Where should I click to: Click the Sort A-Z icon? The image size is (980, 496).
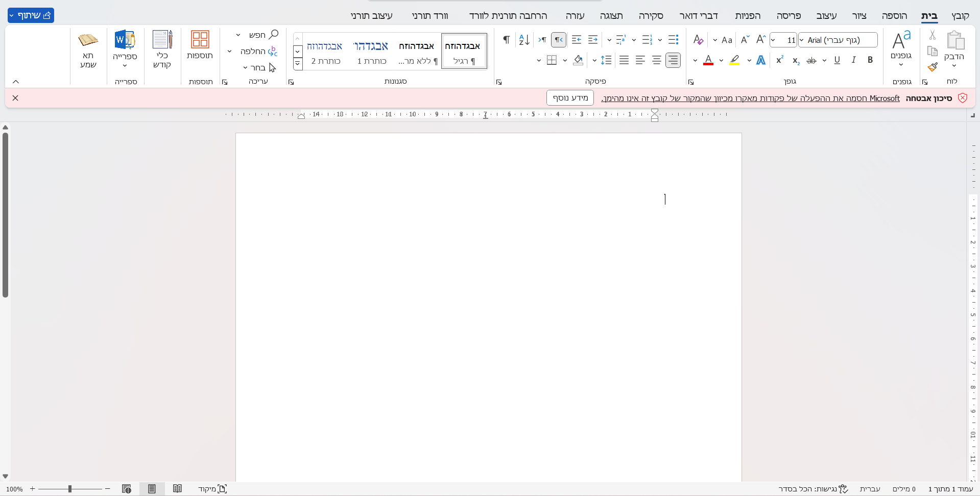(524, 40)
